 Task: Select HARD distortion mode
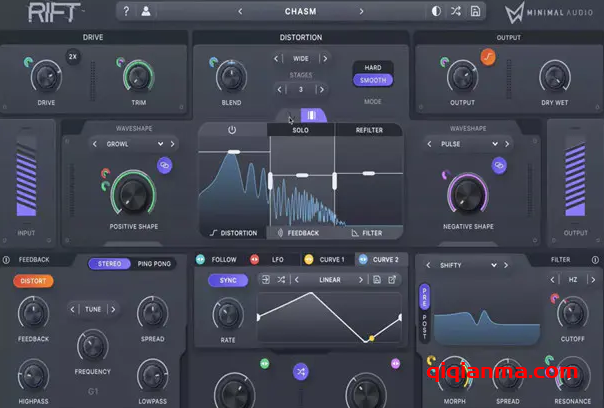tap(372, 68)
